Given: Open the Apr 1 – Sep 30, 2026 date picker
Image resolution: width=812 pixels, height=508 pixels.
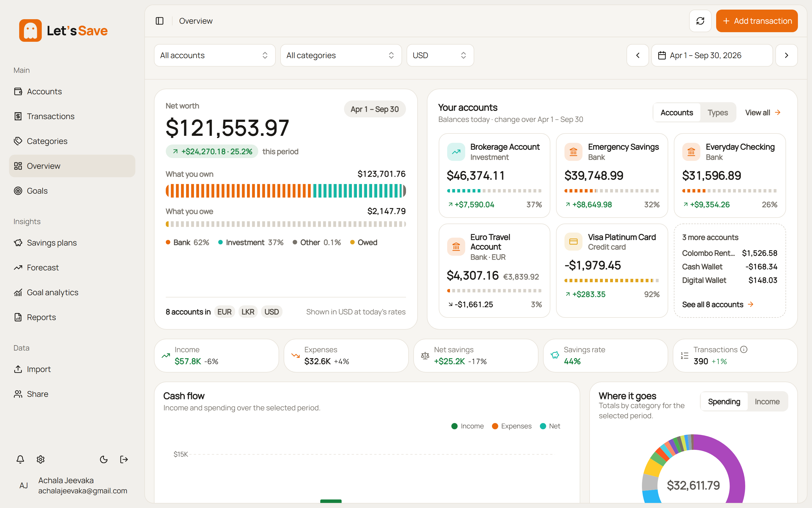Looking at the screenshot, I should pos(712,55).
